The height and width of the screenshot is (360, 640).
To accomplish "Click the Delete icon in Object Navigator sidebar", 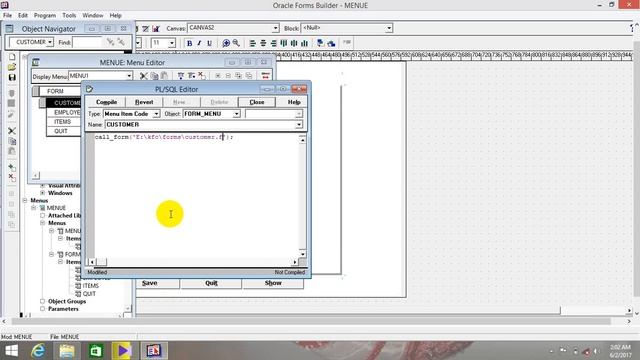I will [12, 178].
